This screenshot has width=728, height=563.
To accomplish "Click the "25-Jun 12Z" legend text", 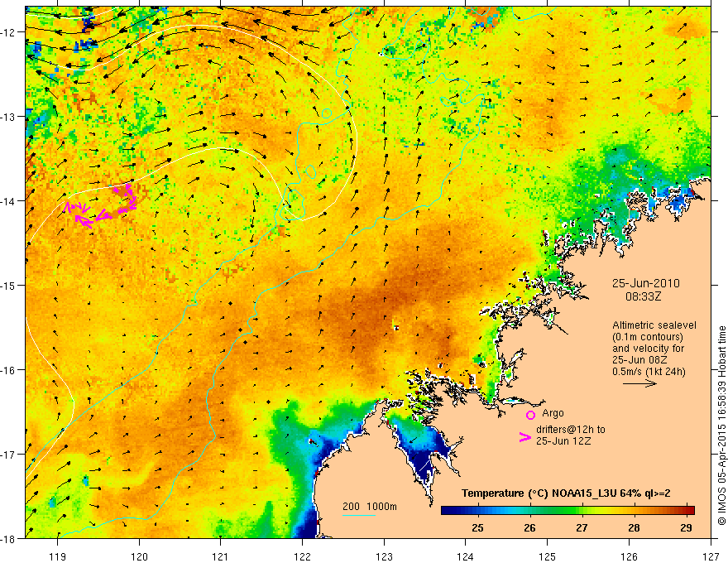I will click(x=563, y=440).
